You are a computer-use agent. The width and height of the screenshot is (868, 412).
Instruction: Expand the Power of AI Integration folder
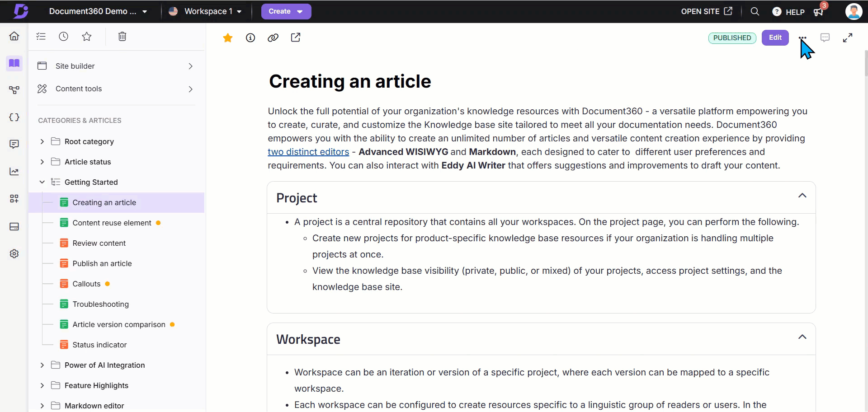point(42,365)
